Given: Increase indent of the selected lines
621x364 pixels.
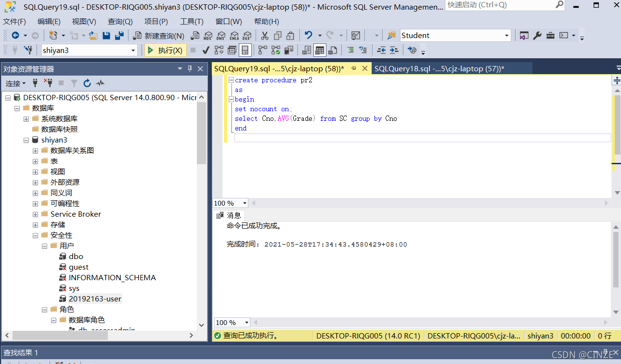Looking at the screenshot, I should coord(394,50).
